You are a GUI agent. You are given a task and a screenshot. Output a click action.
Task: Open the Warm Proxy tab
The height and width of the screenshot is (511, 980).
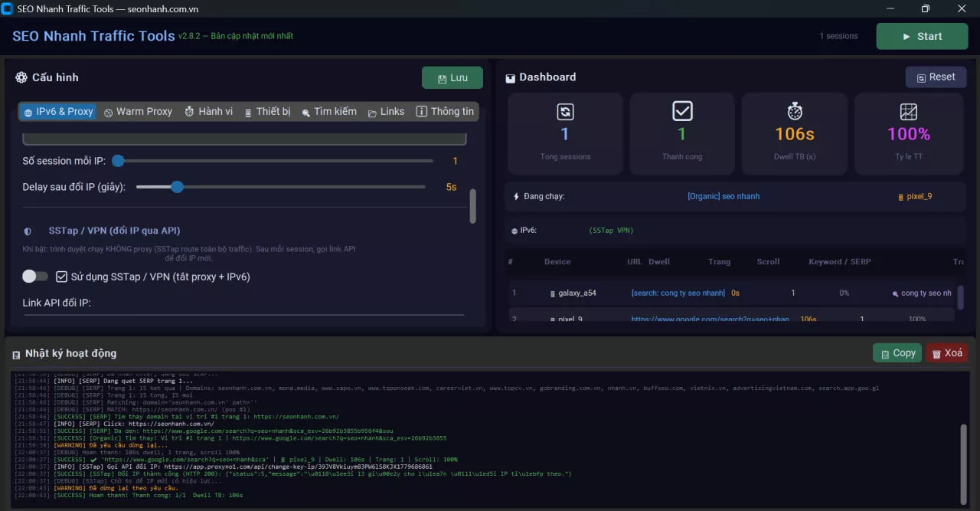(x=138, y=112)
